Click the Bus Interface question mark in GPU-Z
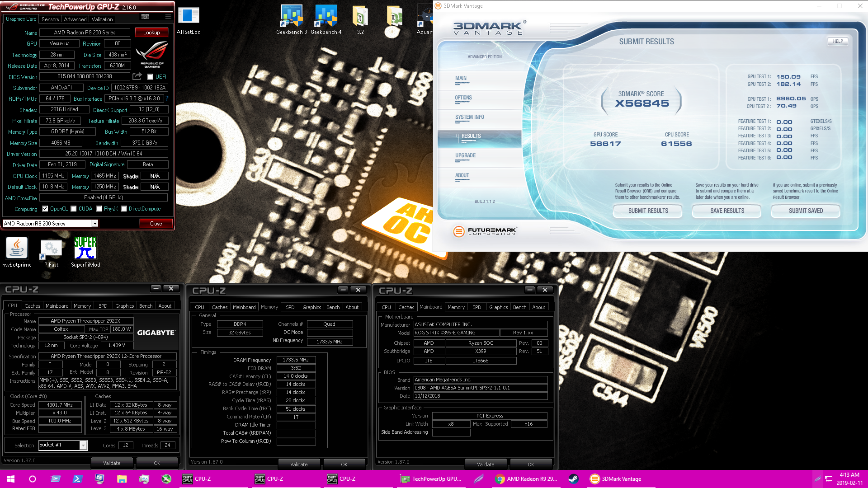This screenshot has height=488, width=868. [167, 98]
